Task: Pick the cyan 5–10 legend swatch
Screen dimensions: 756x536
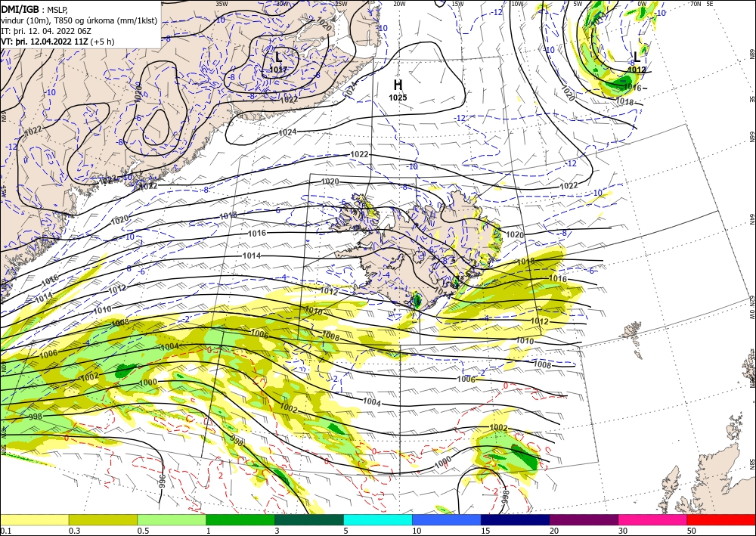Action: click(378, 519)
